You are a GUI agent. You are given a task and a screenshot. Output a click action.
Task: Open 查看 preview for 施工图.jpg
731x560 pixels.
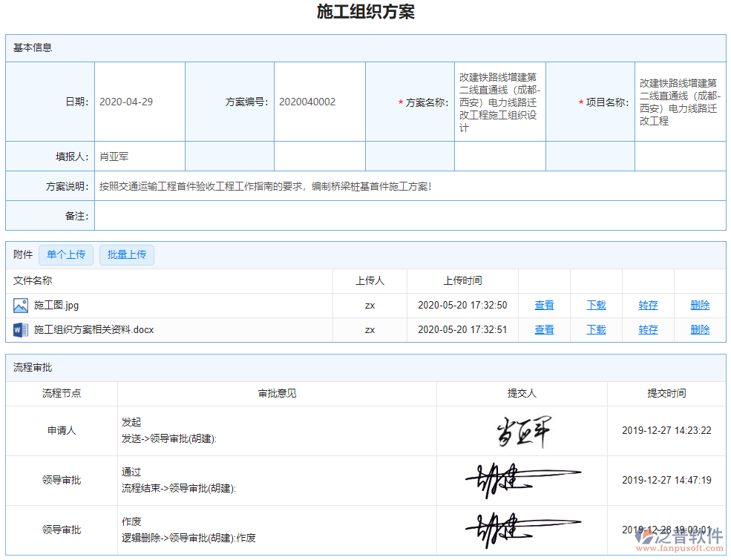pyautogui.click(x=544, y=305)
